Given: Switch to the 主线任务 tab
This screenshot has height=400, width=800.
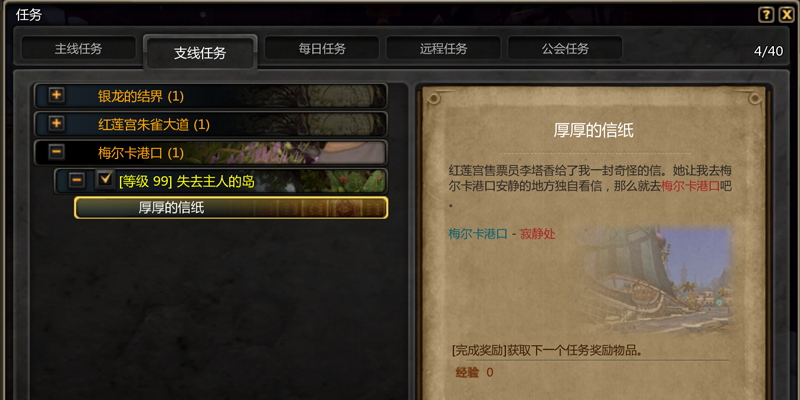Looking at the screenshot, I should (x=79, y=48).
